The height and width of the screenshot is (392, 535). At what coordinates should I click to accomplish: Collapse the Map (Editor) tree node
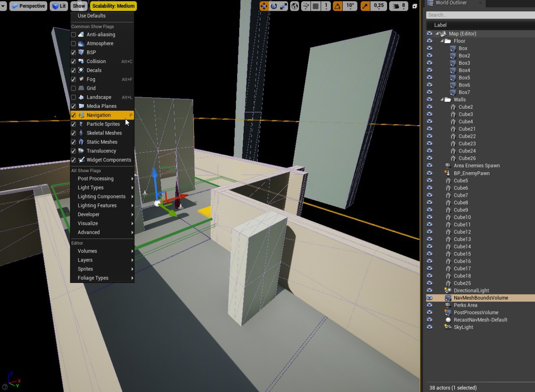click(x=437, y=34)
